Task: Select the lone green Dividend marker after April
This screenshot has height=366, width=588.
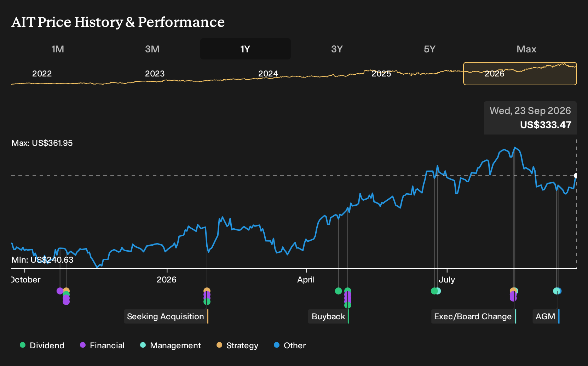Action: (338, 291)
